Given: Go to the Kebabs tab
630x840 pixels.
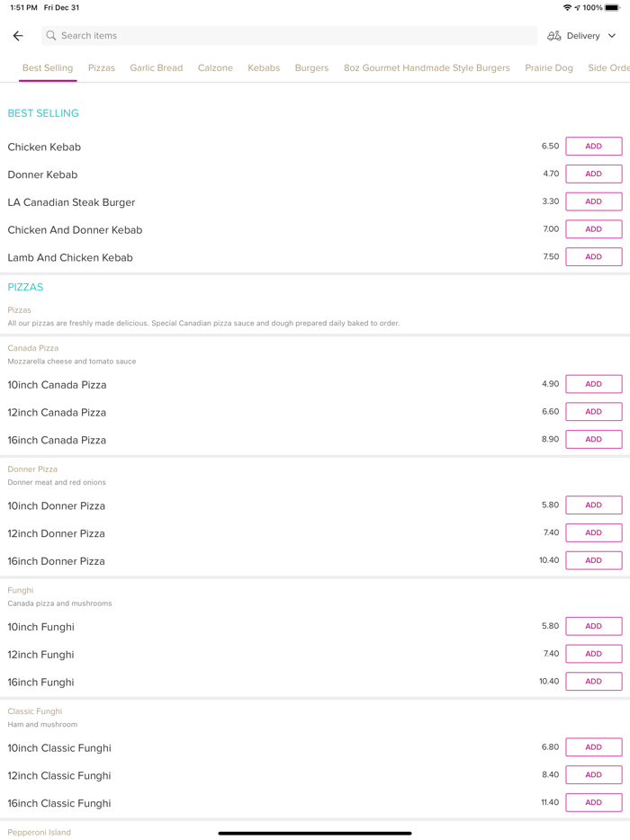Looking at the screenshot, I should (264, 67).
